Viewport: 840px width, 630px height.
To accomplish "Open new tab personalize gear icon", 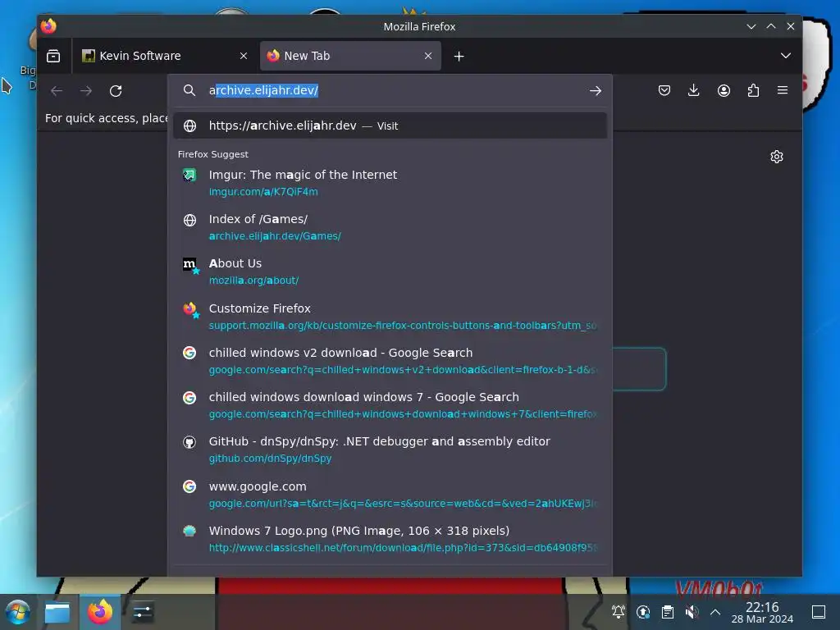I will [777, 157].
